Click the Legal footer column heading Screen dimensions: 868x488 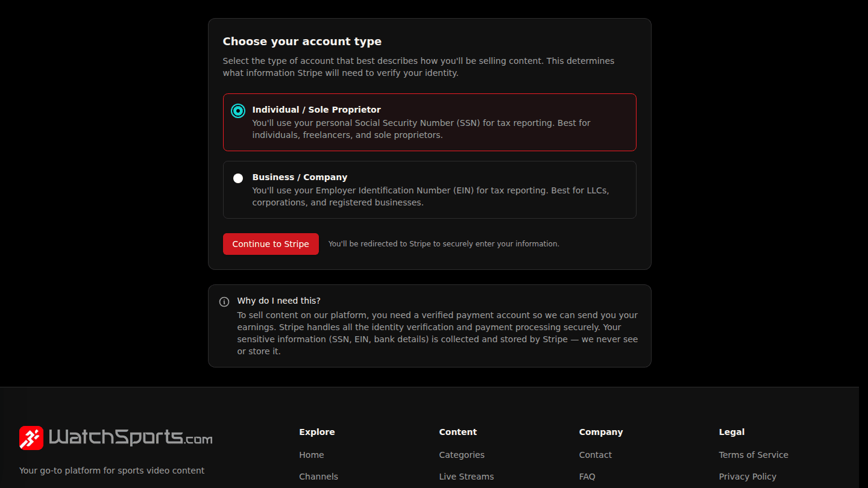click(732, 432)
